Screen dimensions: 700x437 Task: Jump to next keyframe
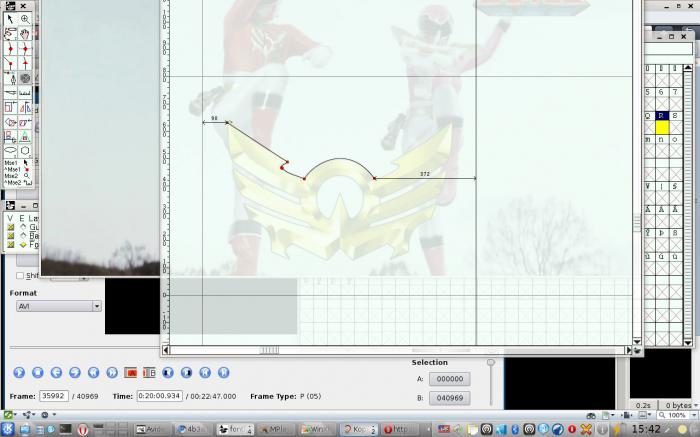pyautogui.click(x=112, y=372)
